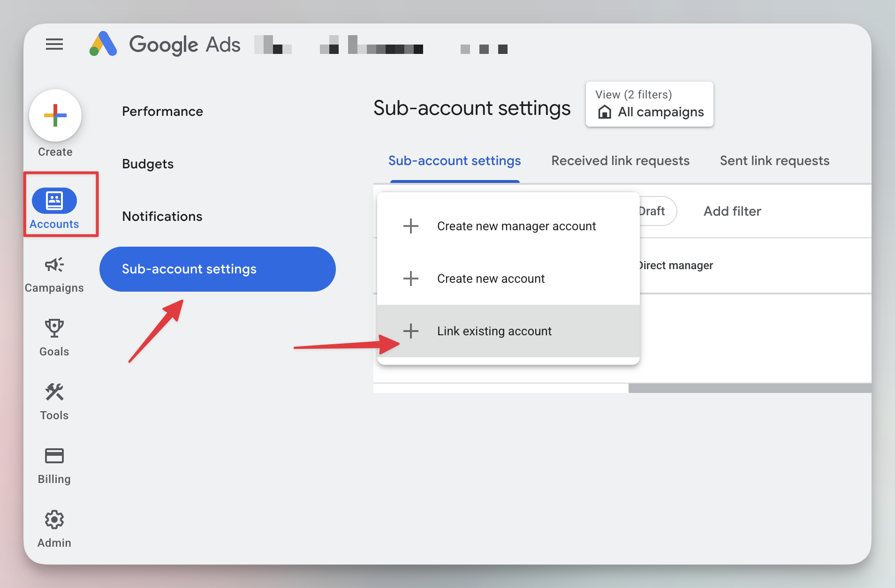Switch to Received link requests tab

click(x=621, y=161)
